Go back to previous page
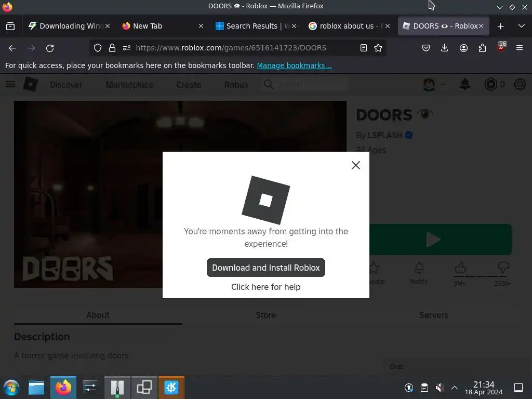 click(12, 48)
